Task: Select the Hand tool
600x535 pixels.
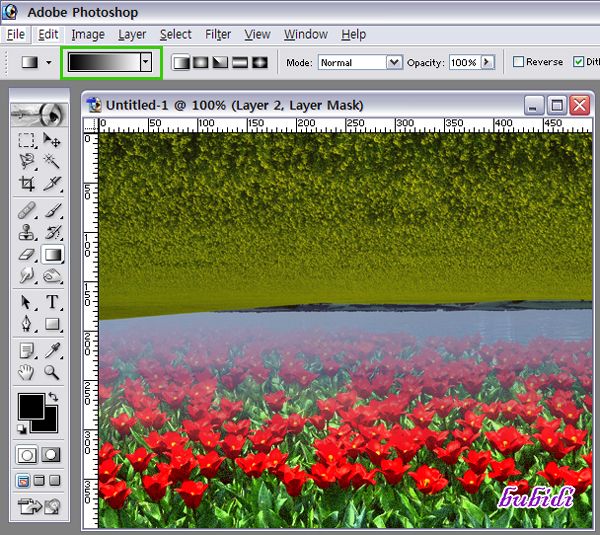Action: [x=26, y=372]
